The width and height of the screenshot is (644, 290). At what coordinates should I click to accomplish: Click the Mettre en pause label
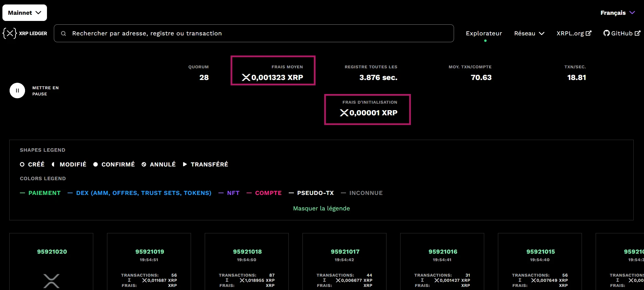[x=46, y=91]
